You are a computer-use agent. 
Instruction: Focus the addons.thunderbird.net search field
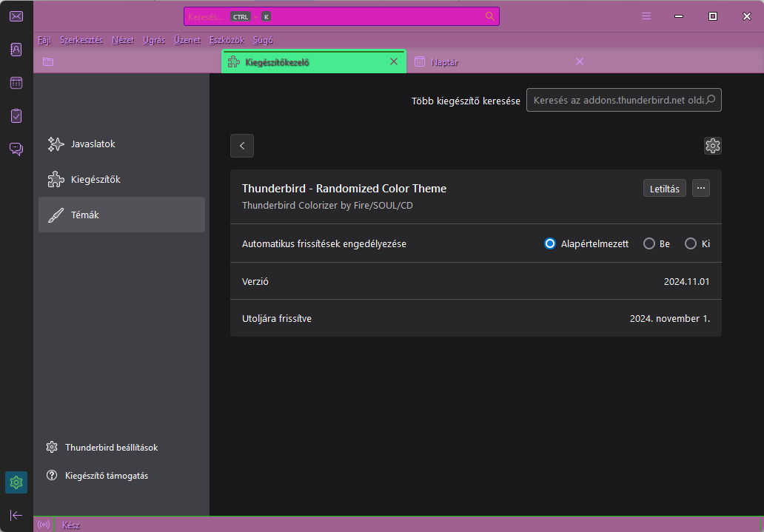point(623,100)
